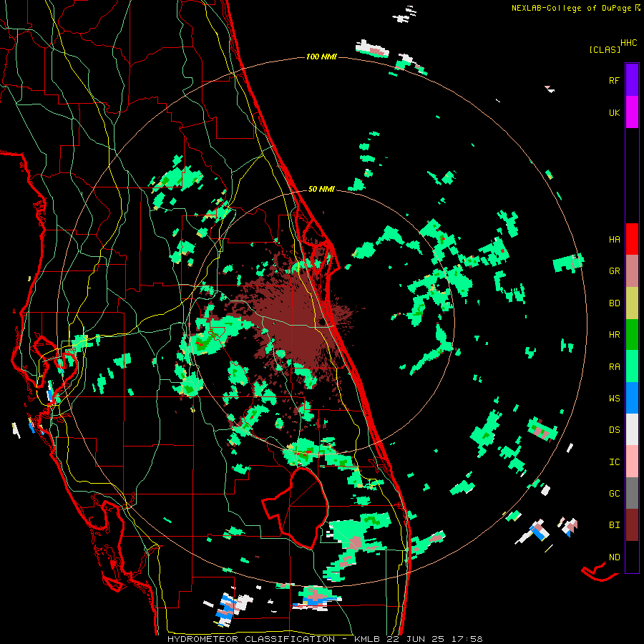Click the BI brown legend swatch
Viewport: 644px width, 644px height.
click(632, 525)
